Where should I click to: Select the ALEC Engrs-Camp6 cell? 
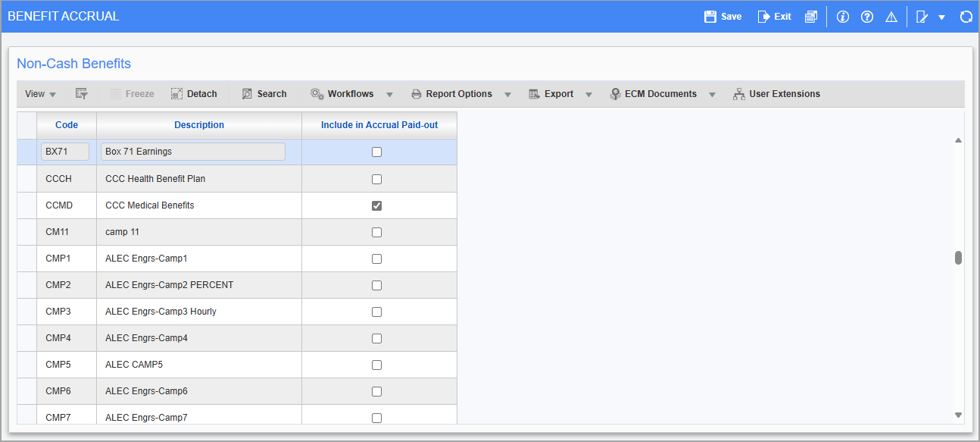click(x=199, y=391)
